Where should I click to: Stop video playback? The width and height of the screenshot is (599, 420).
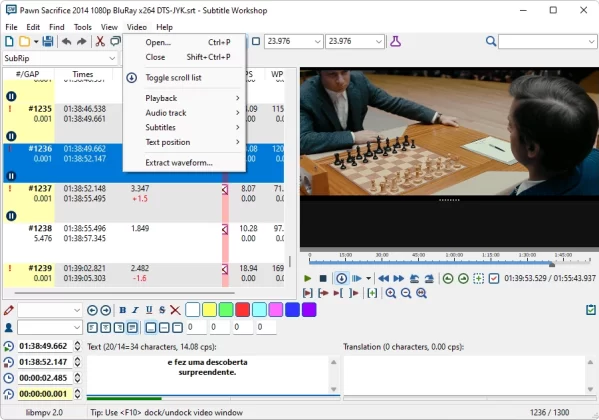coord(323,278)
